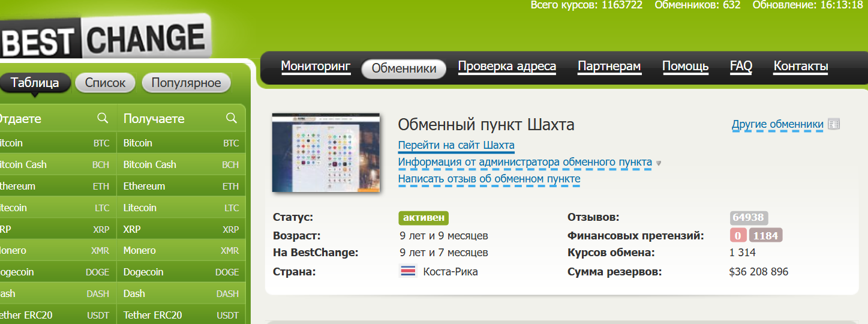Viewport: 868px width, 324px height.
Task: Click the country name Коста-Рика
Action: 450,272
